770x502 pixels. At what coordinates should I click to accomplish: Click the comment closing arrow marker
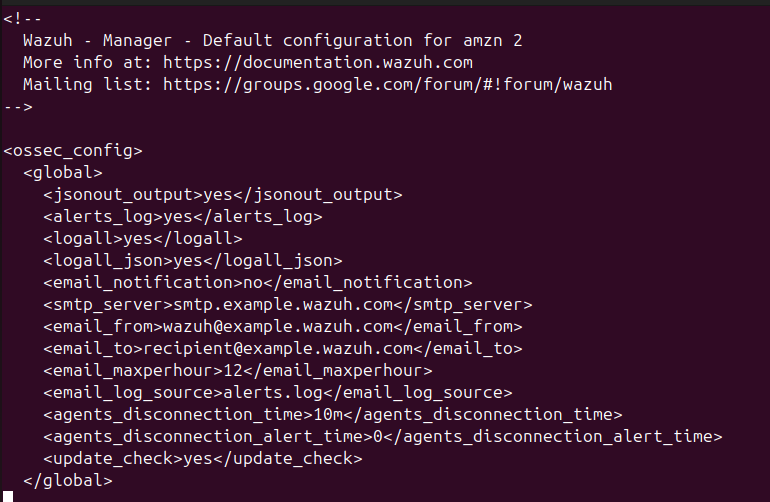(18, 106)
